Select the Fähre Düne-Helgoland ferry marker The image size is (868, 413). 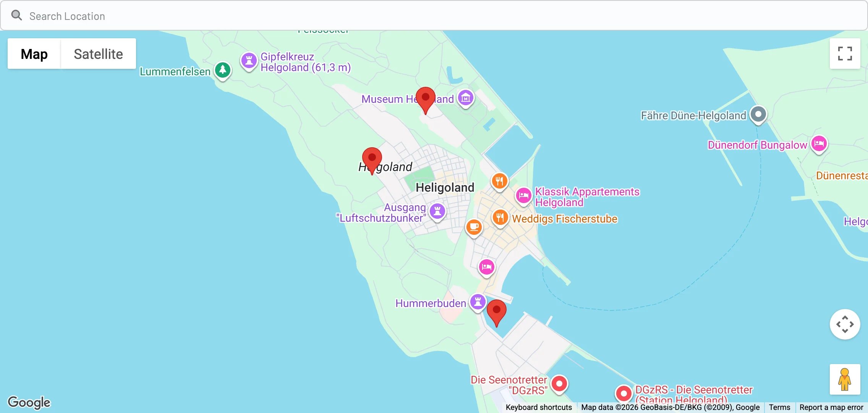pos(758,115)
